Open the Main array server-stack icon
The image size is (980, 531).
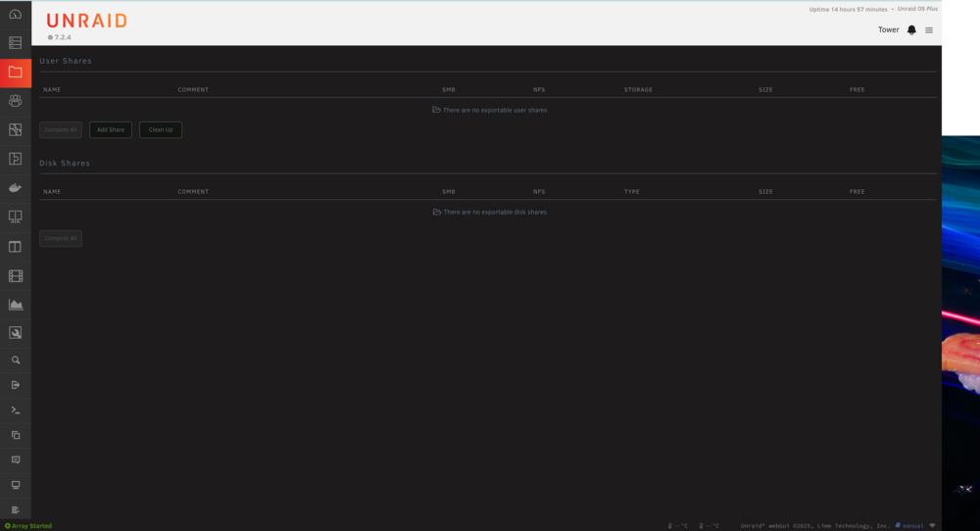15,42
